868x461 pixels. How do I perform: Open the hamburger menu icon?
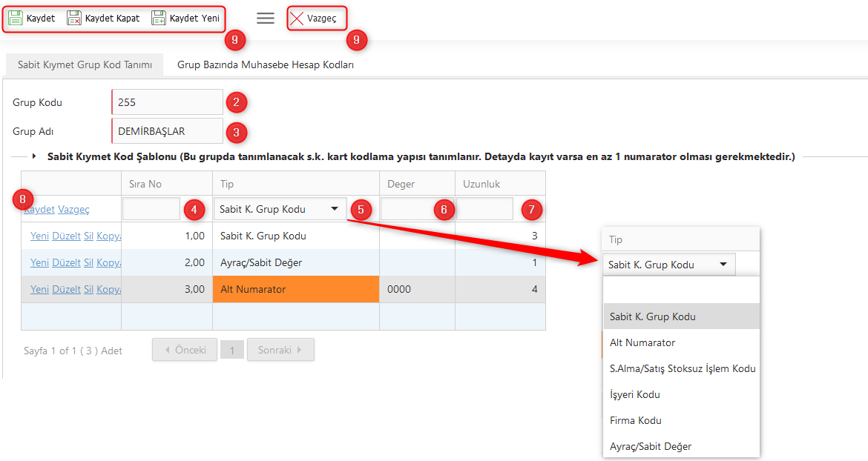coord(265,19)
